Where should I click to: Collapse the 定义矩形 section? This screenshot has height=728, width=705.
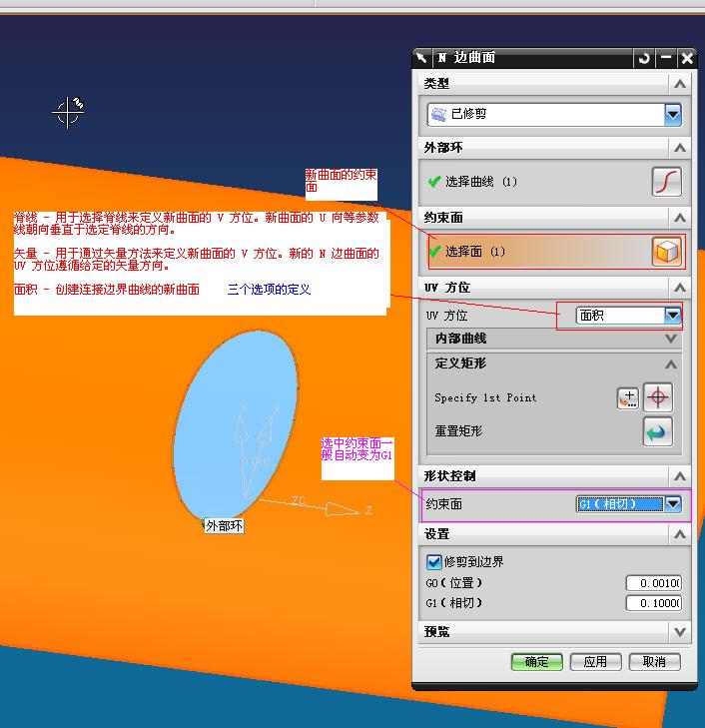671,364
